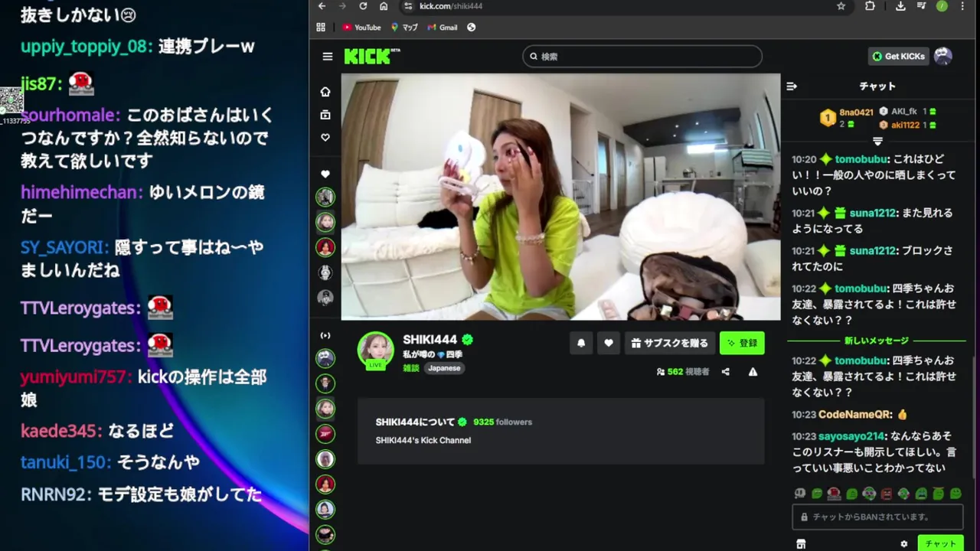This screenshot has height=551, width=980.
Task: Pick the red angry-face emote
Action: (x=887, y=494)
